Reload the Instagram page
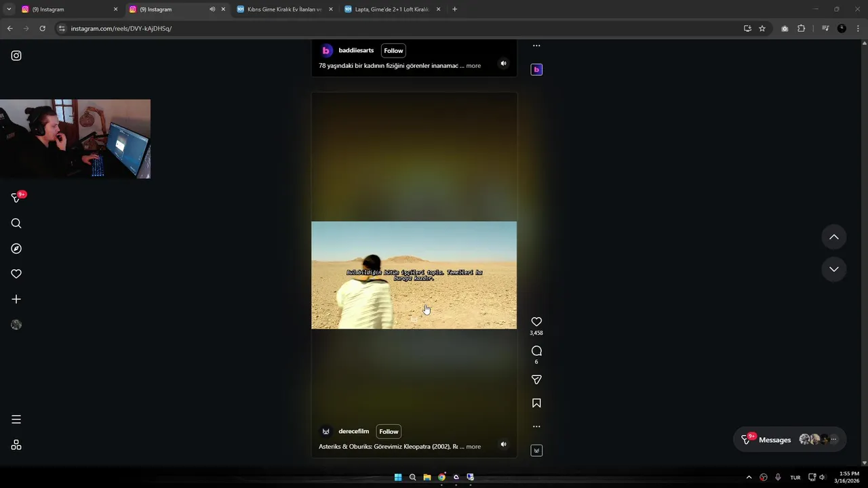Image resolution: width=868 pixels, height=488 pixels. pyautogui.click(x=42, y=28)
